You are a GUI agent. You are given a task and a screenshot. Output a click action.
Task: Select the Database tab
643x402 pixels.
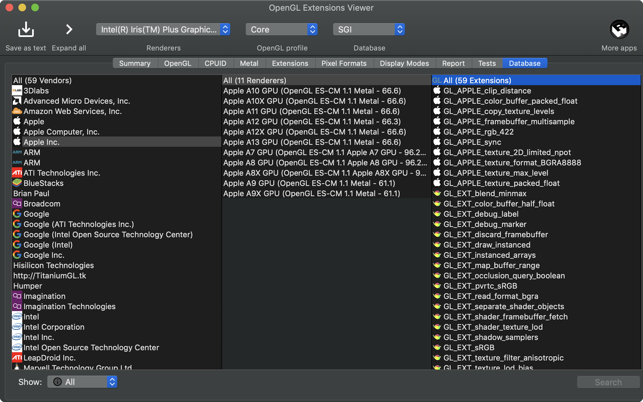click(x=524, y=63)
